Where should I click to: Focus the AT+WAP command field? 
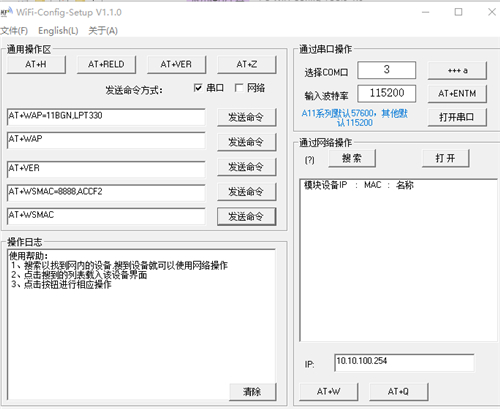coord(106,140)
